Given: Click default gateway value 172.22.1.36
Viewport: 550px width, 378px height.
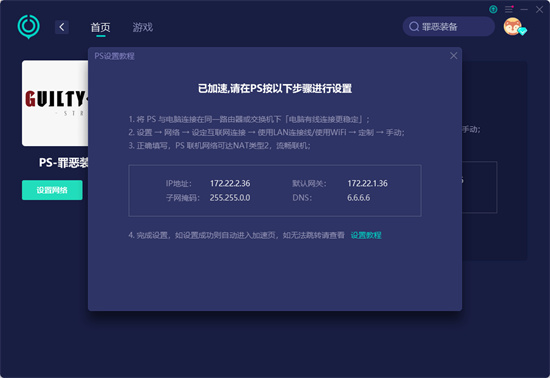Looking at the screenshot, I should (x=368, y=183).
